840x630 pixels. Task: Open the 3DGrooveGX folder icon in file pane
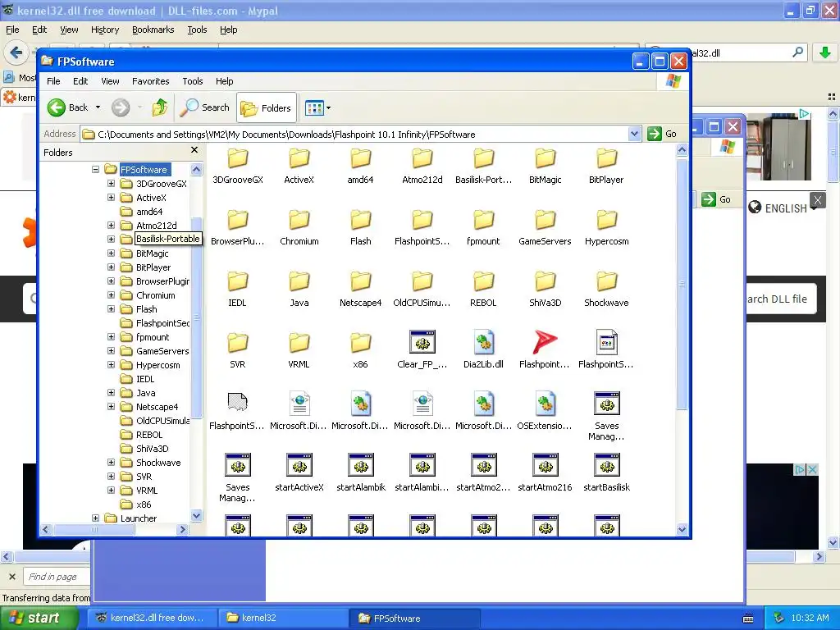click(237, 158)
